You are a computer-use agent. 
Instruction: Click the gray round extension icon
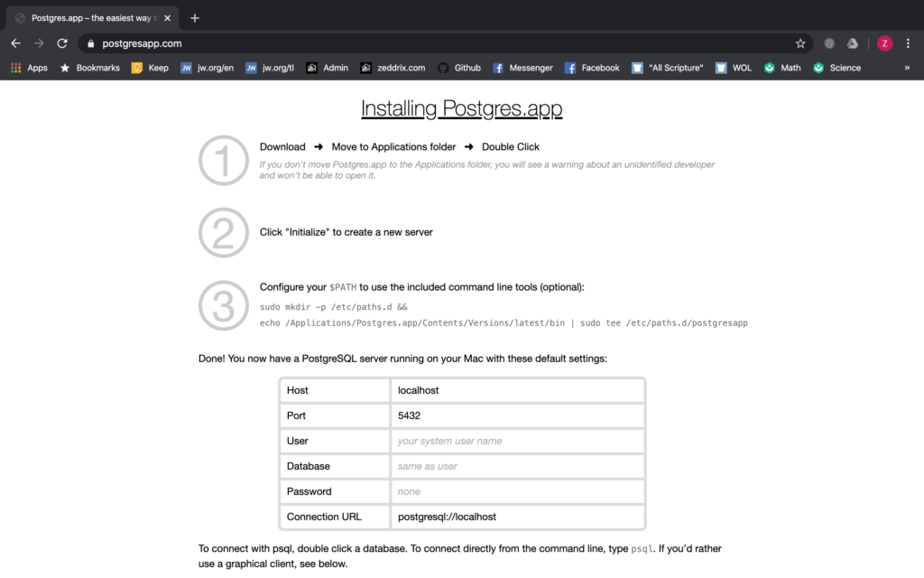829,43
